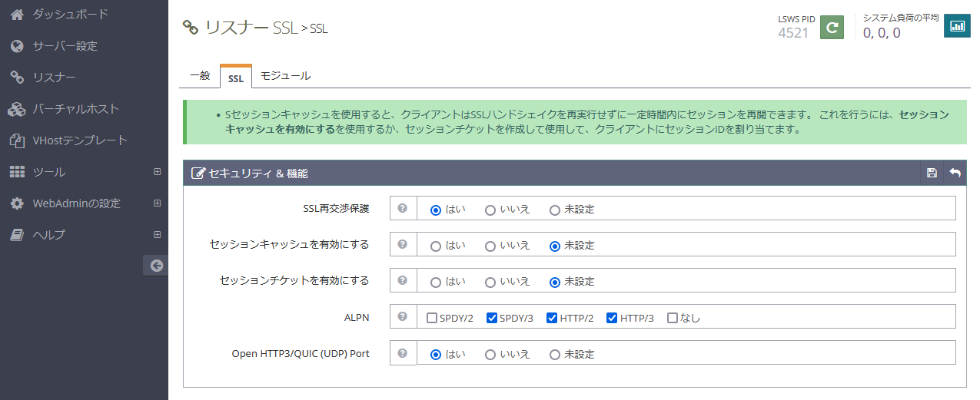Click help icon for セッションチケットを有効にする
The width and height of the screenshot is (980, 400).
pos(403,280)
